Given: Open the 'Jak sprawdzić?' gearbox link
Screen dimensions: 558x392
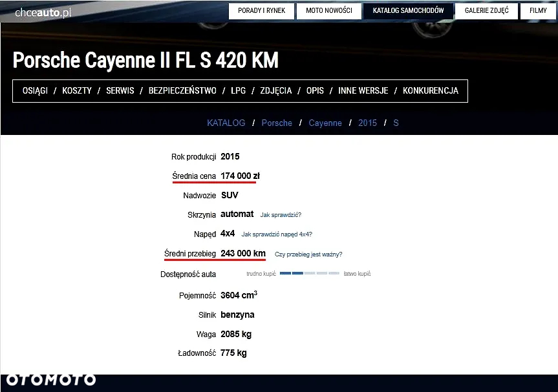Looking at the screenshot, I should 281,215.
